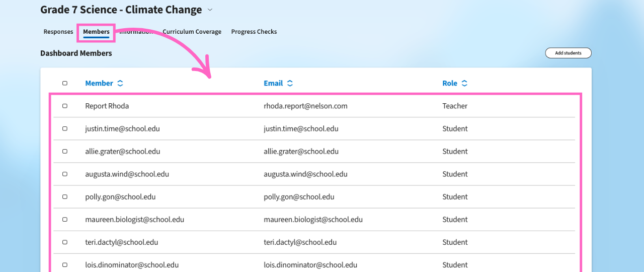Click augusta.wind@school.edu in the Member column

127,174
